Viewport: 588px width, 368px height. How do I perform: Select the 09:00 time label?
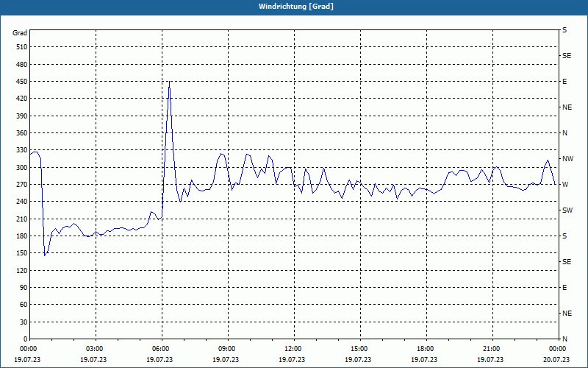point(228,349)
